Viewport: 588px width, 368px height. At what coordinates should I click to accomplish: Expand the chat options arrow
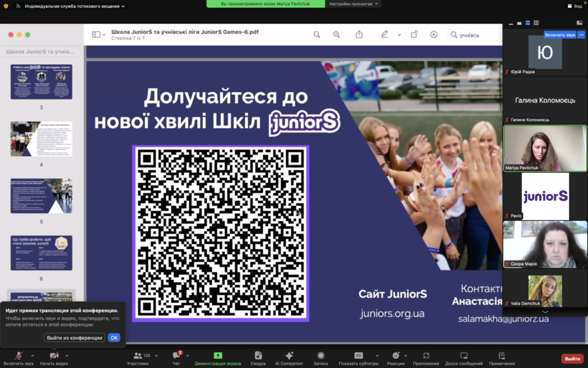coord(188,355)
